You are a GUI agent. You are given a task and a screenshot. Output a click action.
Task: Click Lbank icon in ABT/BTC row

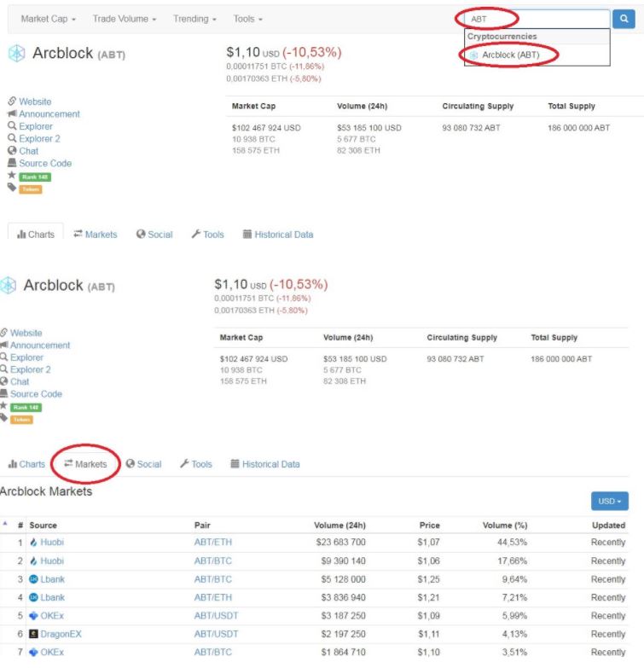[33, 579]
